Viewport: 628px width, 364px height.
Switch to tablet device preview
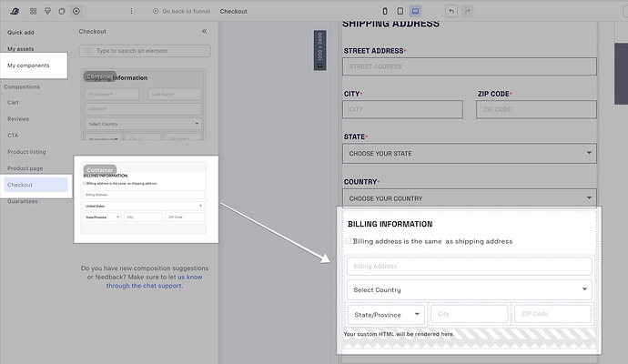(x=400, y=11)
